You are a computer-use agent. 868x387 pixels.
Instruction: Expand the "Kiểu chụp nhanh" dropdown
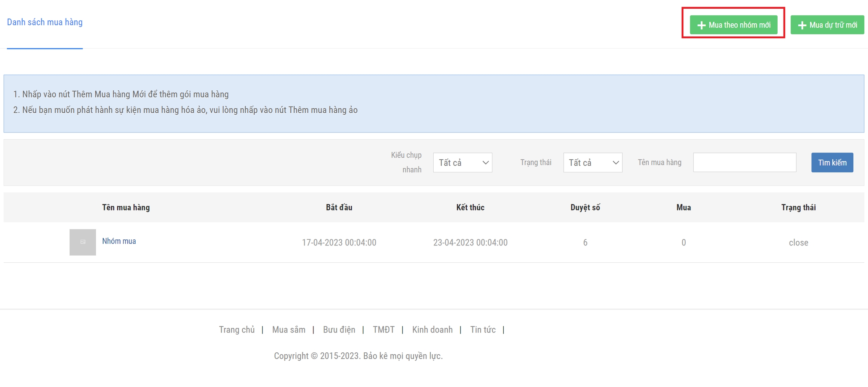(x=462, y=163)
